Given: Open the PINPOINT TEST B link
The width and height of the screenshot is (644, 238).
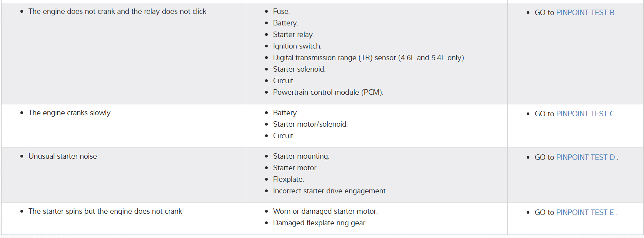Looking at the screenshot, I should click(585, 13).
